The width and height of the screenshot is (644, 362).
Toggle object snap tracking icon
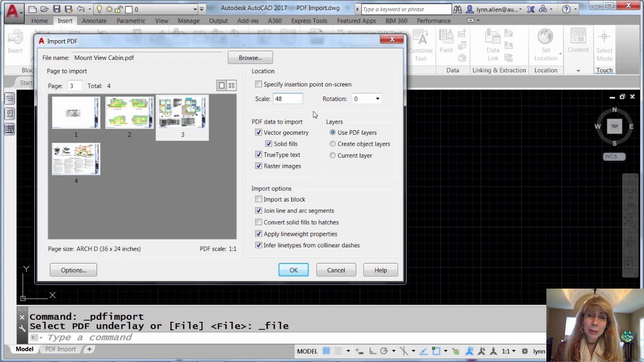(x=424, y=351)
